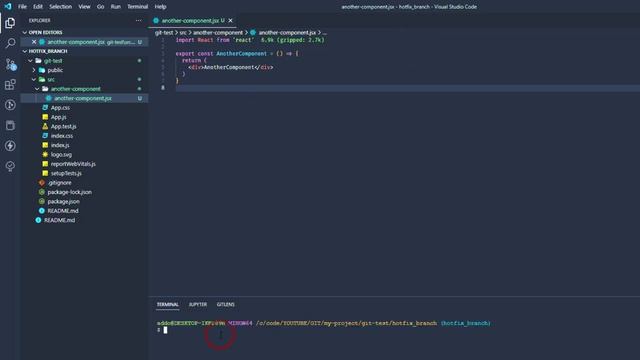Screen dimensions: 640x360
Task: Click git-test in the breadcrumb
Action: [x=164, y=32]
